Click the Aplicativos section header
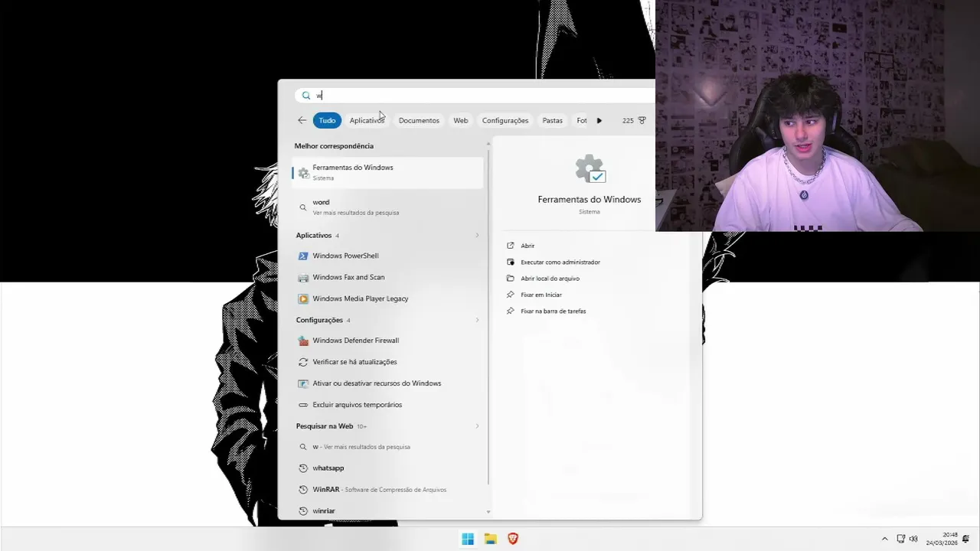 314,236
